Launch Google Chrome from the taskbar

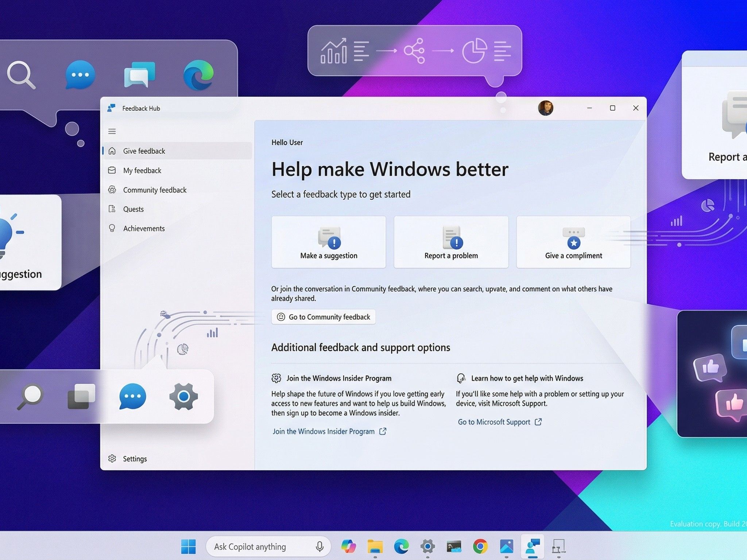point(480,547)
